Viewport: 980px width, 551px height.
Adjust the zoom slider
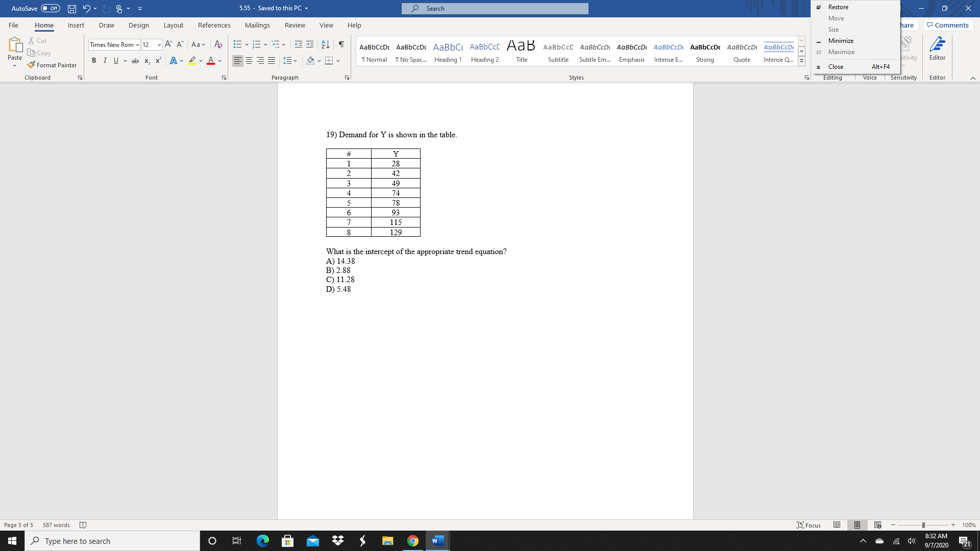click(x=924, y=525)
